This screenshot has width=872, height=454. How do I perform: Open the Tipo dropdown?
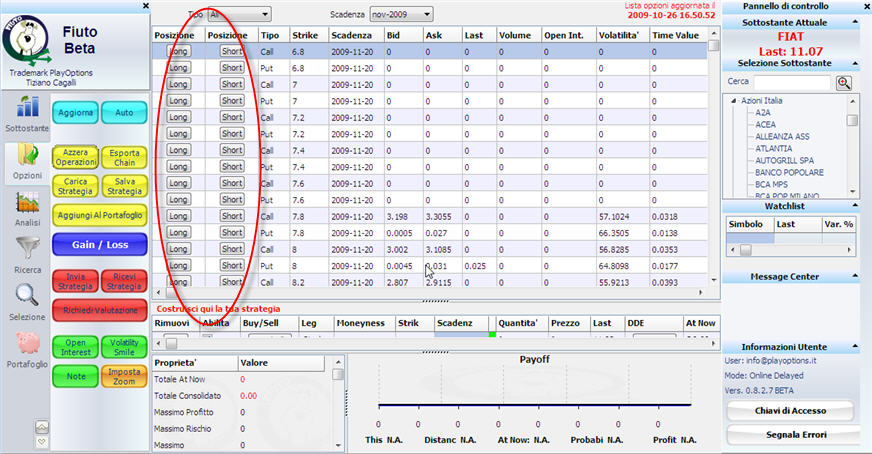[x=240, y=14]
